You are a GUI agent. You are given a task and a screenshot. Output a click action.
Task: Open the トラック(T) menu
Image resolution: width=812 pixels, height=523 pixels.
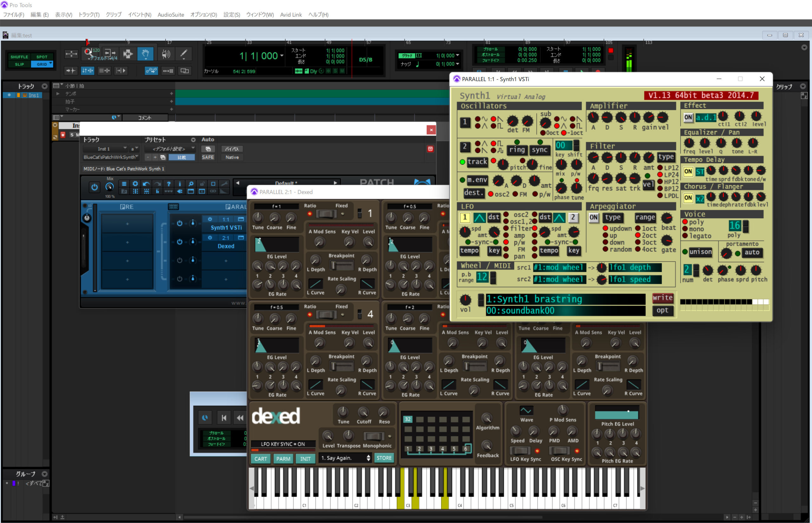(89, 15)
